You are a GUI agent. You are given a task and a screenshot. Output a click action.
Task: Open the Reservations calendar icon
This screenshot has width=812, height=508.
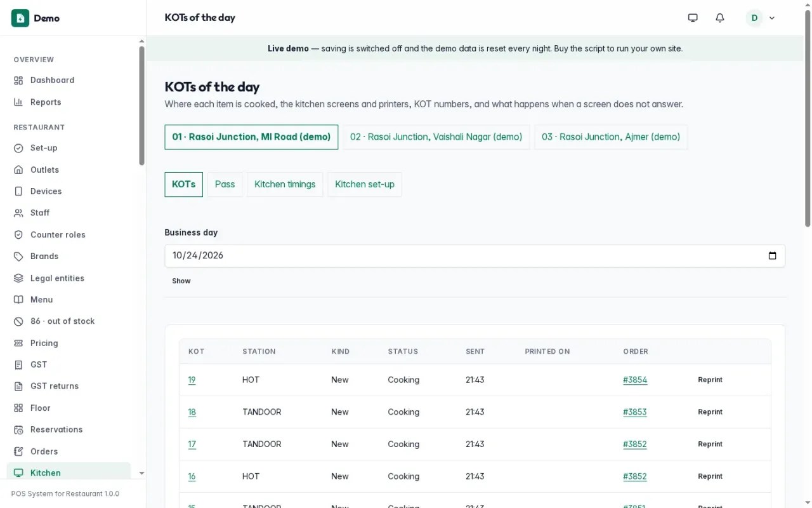coord(18,430)
